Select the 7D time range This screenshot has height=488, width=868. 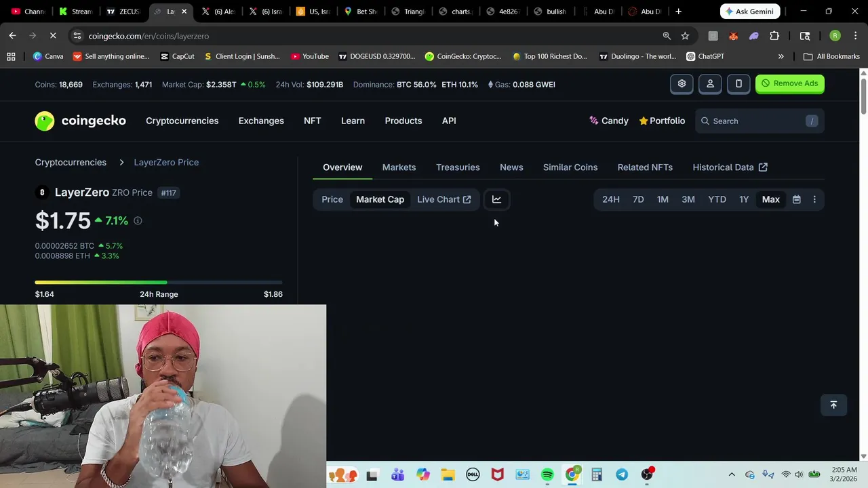coord(638,199)
